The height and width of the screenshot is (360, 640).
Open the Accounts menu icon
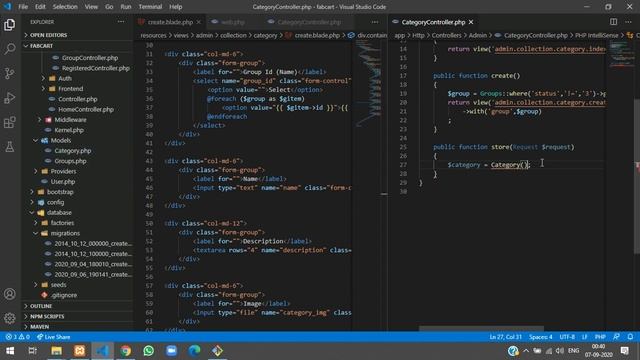click(9, 294)
